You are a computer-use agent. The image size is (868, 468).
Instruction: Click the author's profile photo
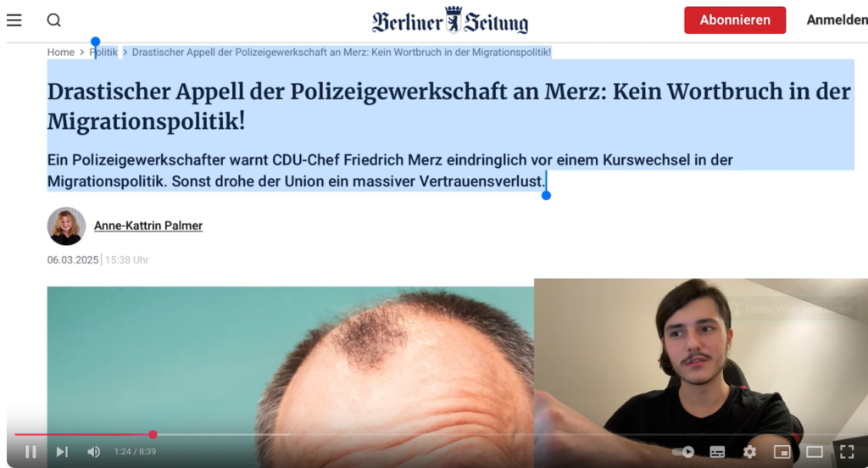(66, 226)
